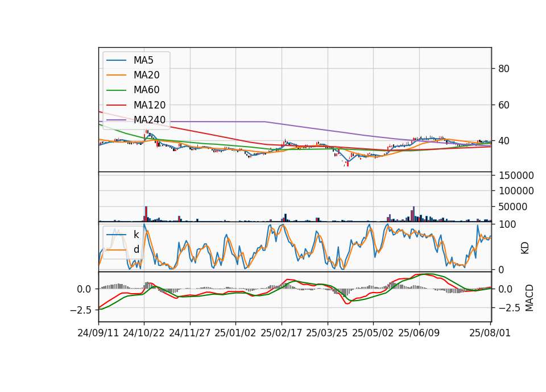
Task: Click the 25/08/01 date axis label
Action: (490, 333)
